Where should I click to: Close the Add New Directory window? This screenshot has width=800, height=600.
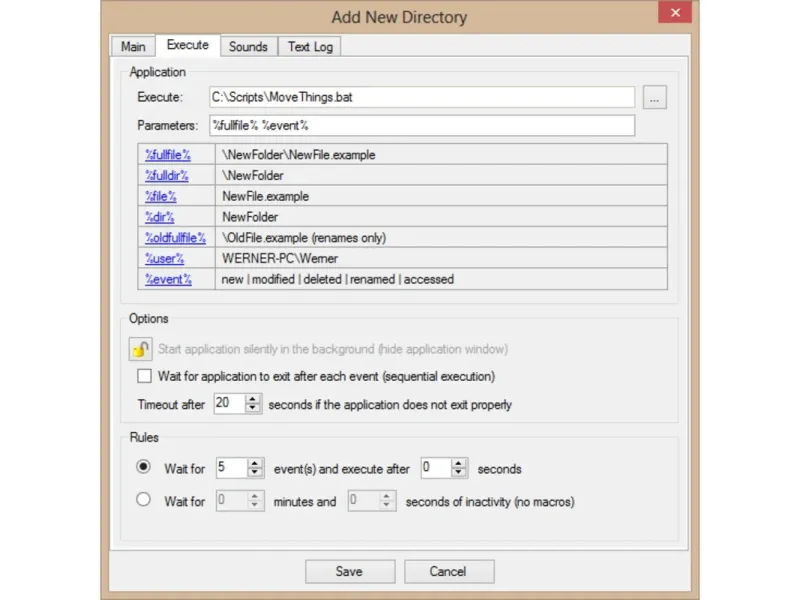[x=675, y=12]
